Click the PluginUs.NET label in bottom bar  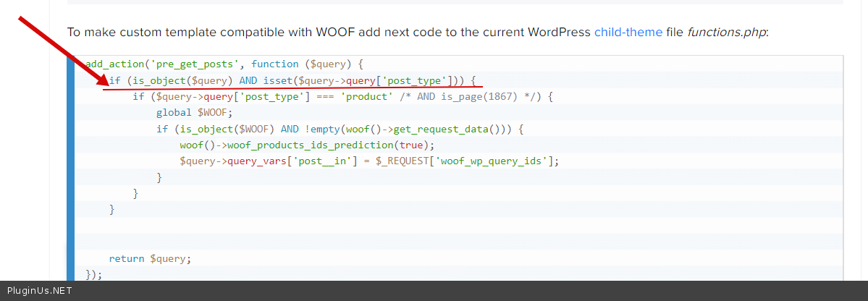pyautogui.click(x=39, y=291)
